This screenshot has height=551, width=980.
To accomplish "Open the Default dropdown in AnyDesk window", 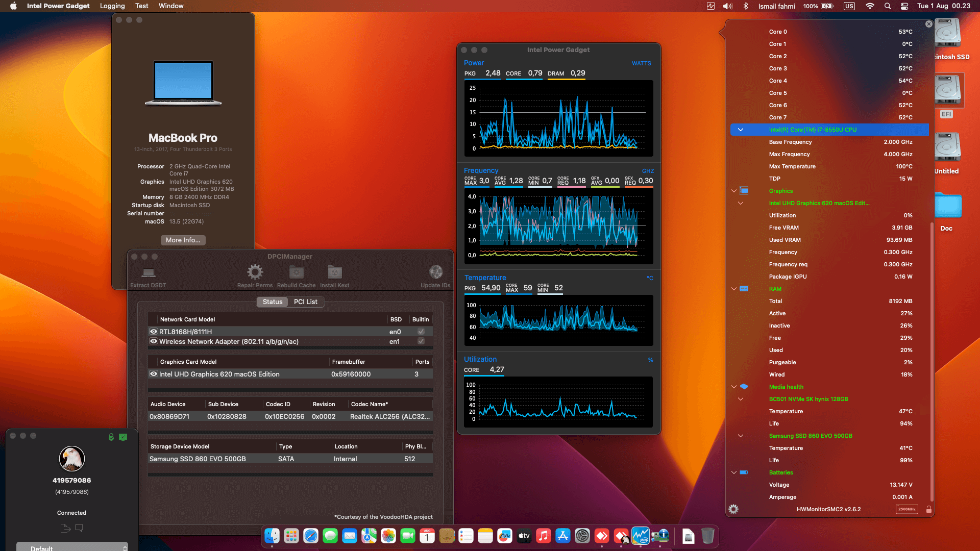I will pyautogui.click(x=71, y=547).
